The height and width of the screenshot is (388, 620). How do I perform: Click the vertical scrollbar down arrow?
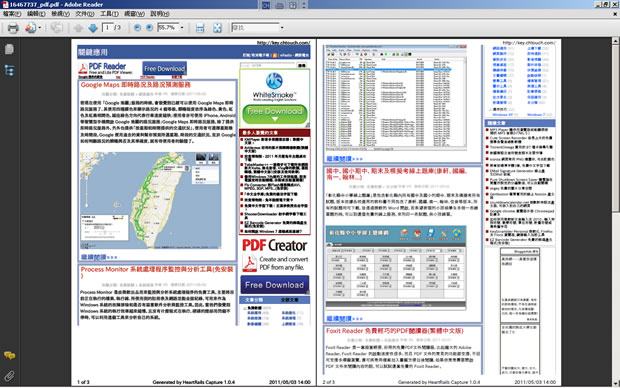616,383
